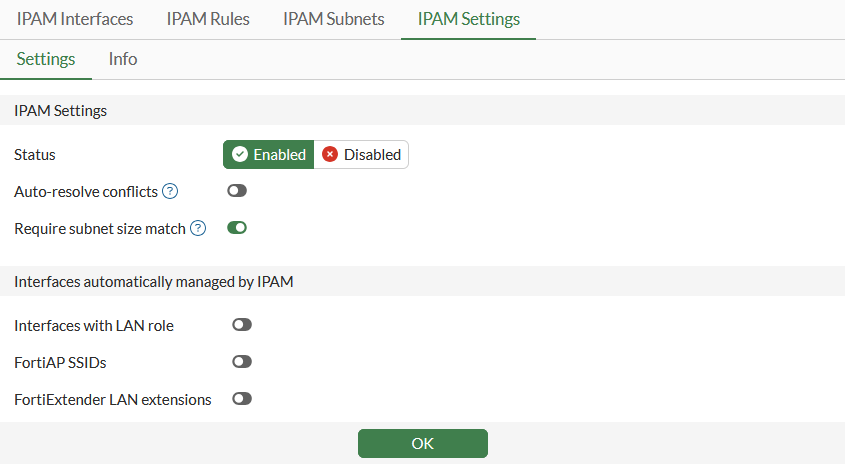The image size is (845, 464).
Task: Open the Auto-resolve conflicts help icon
Action: (x=170, y=191)
